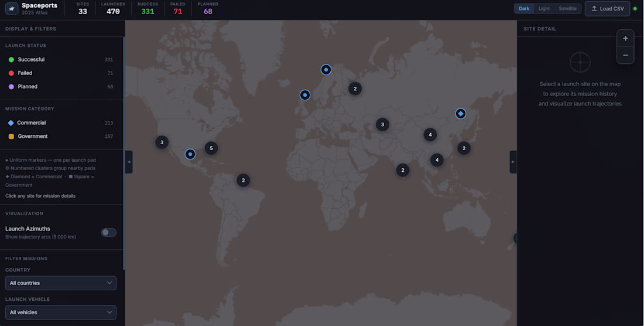Click the crosshair target icon in Site Detail

click(580, 63)
